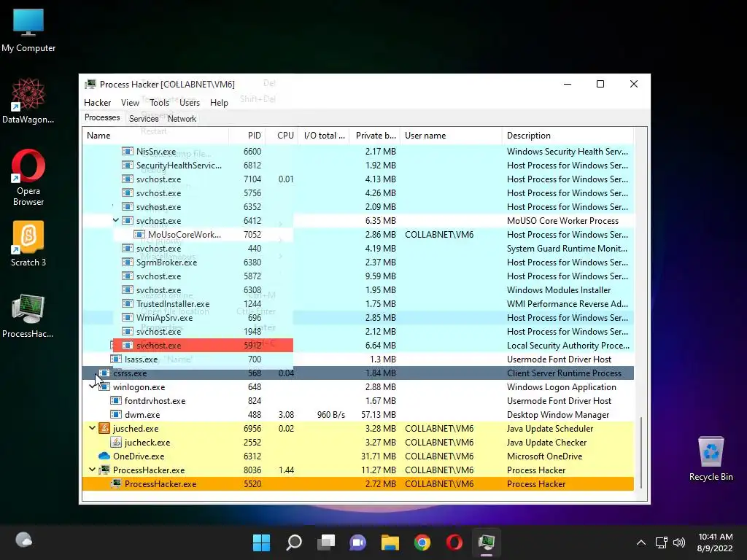
Task: Open weather widget on taskbar
Action: [x=24, y=540]
